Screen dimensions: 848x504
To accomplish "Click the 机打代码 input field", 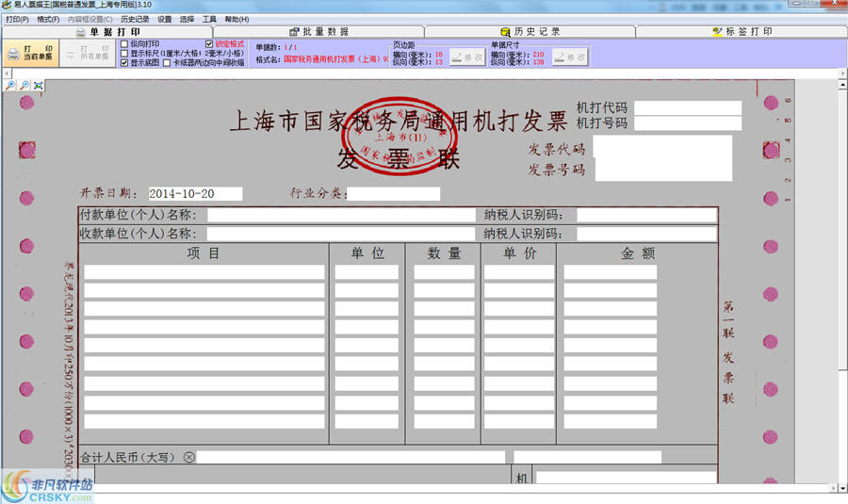I will click(688, 108).
